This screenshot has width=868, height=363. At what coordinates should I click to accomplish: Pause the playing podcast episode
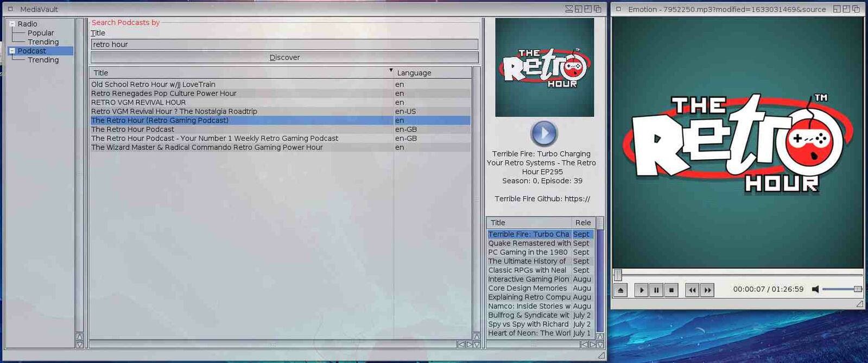[x=656, y=290]
